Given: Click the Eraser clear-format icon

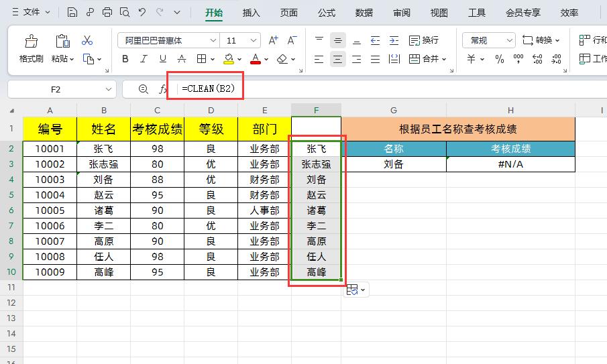Looking at the screenshot, I should (282, 59).
